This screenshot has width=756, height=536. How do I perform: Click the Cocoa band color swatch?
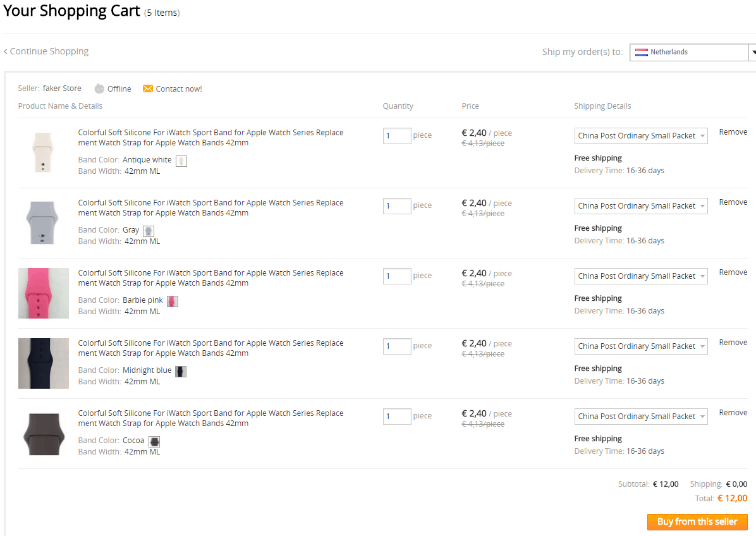tap(154, 441)
